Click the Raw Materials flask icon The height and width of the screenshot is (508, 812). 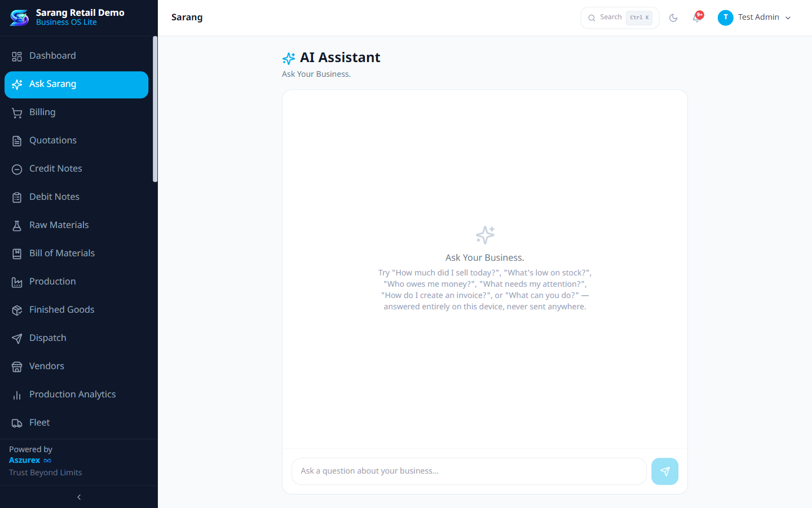pyautogui.click(x=17, y=225)
